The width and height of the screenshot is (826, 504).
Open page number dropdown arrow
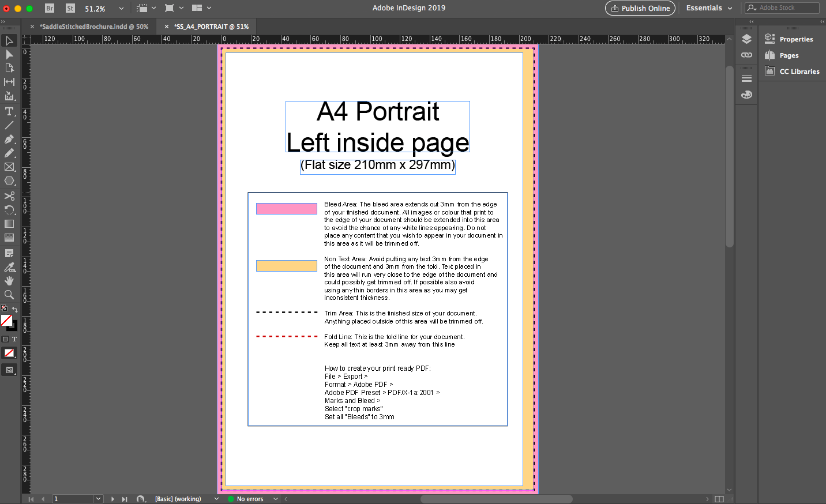coord(98,499)
